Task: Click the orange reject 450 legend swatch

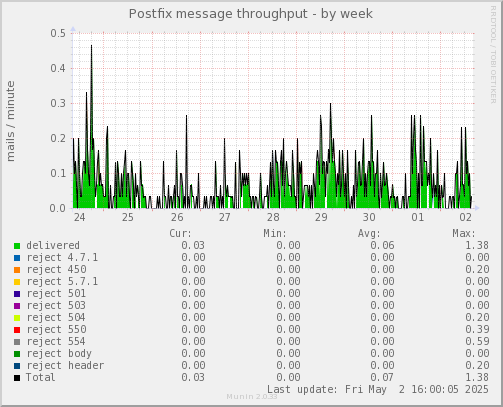Action: coord(17,270)
